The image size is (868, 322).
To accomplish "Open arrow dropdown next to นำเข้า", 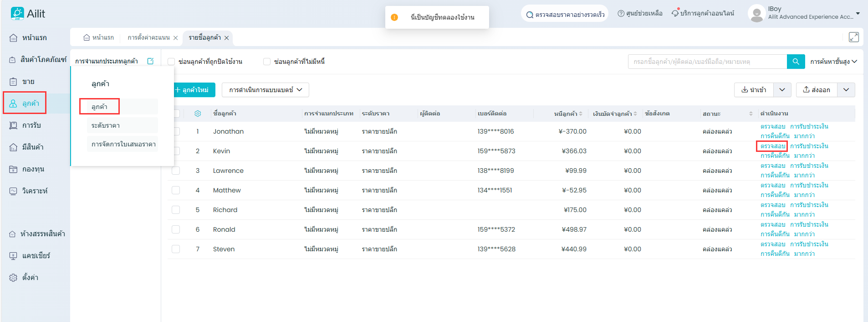I will click(782, 90).
